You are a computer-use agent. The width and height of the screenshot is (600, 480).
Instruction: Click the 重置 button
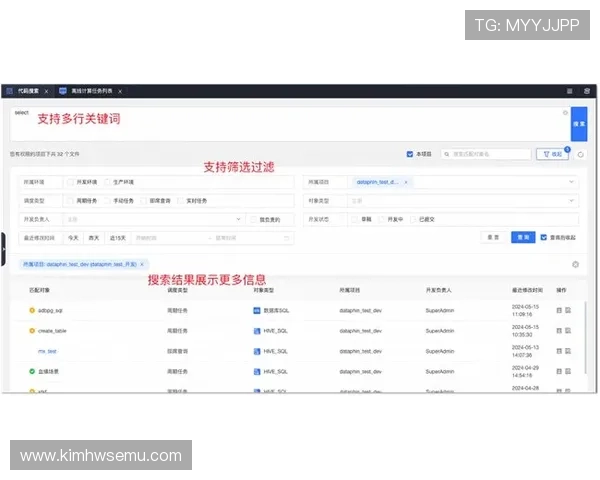[493, 237]
